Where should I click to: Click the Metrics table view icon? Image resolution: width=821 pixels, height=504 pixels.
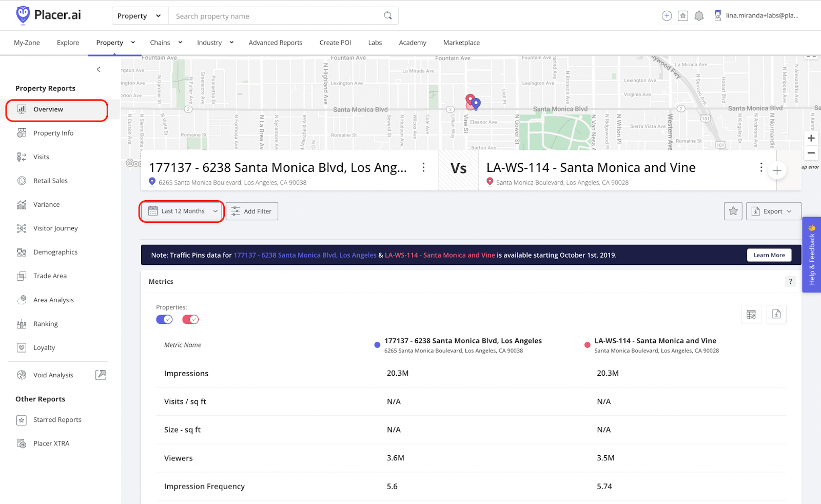pyautogui.click(x=751, y=314)
